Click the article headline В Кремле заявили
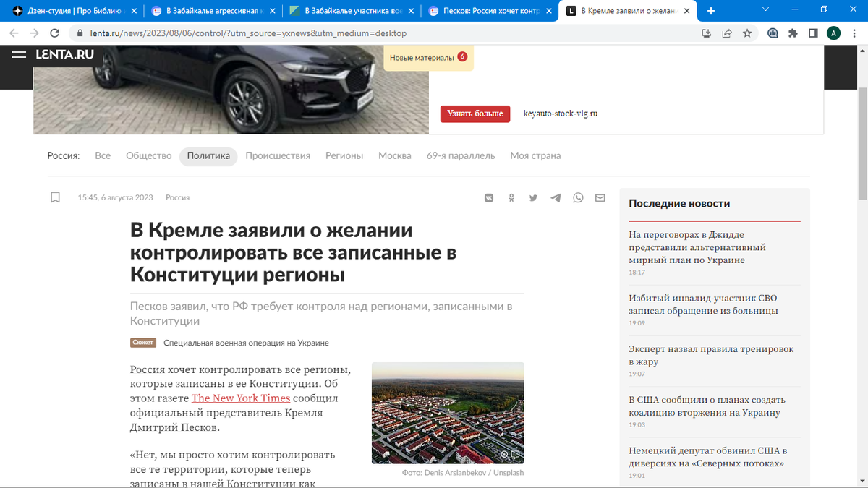This screenshot has height=488, width=868. pyautogui.click(x=293, y=253)
